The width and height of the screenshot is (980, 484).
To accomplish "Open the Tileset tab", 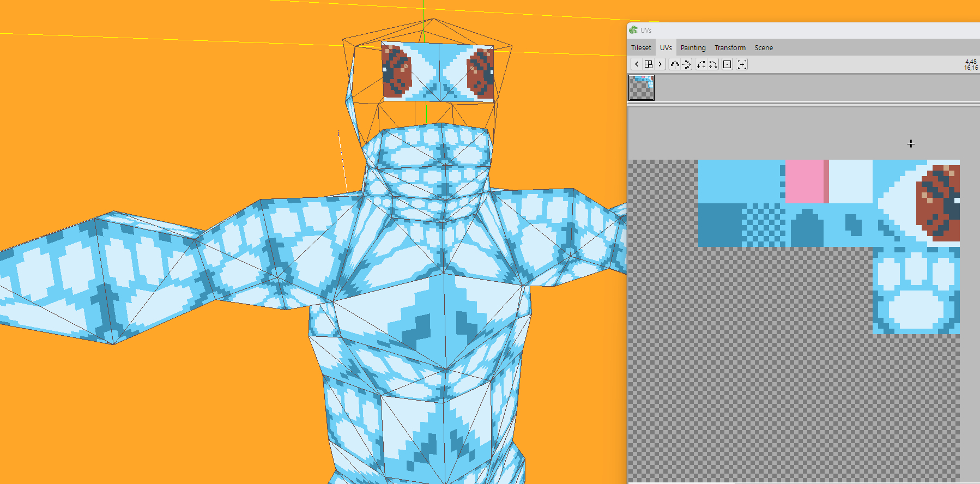I will (641, 48).
